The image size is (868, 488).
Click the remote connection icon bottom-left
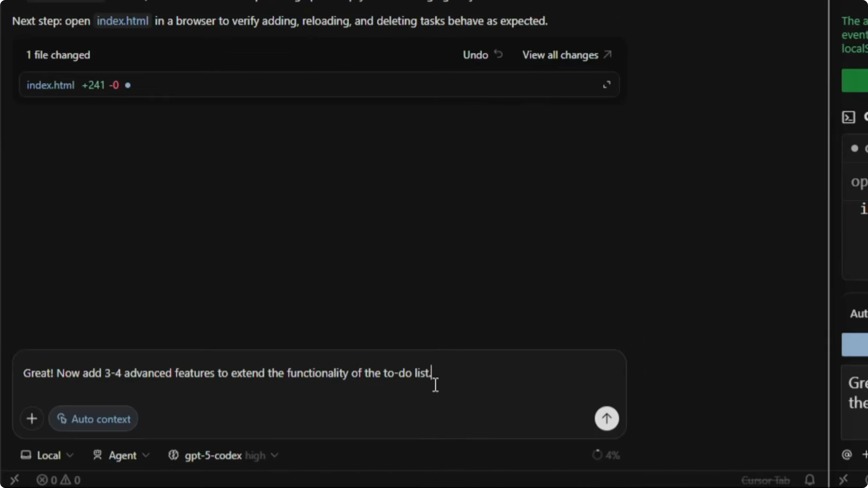(x=15, y=480)
